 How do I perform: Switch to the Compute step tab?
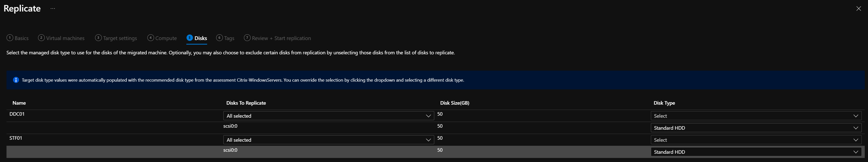coord(162,38)
